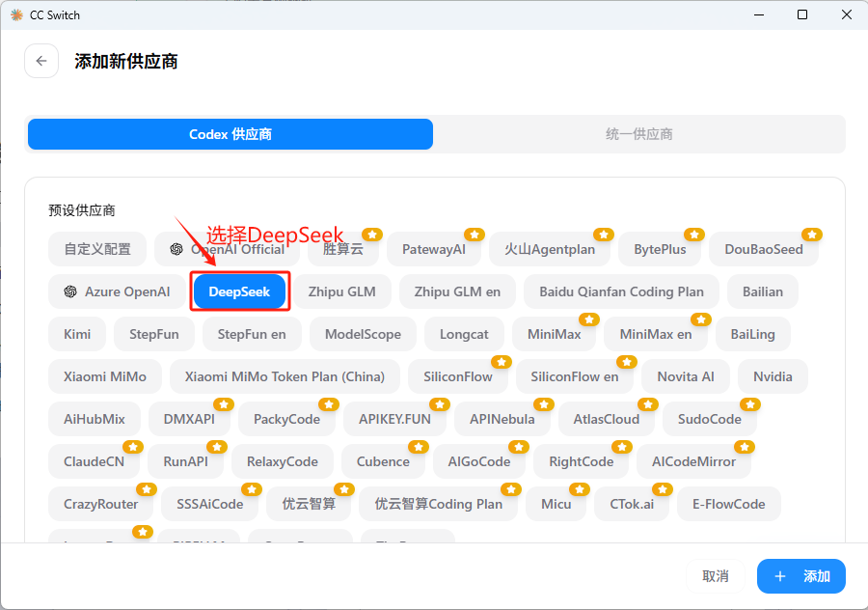Select the StepFun en preset
Viewport: 868px width, 610px height.
(252, 334)
